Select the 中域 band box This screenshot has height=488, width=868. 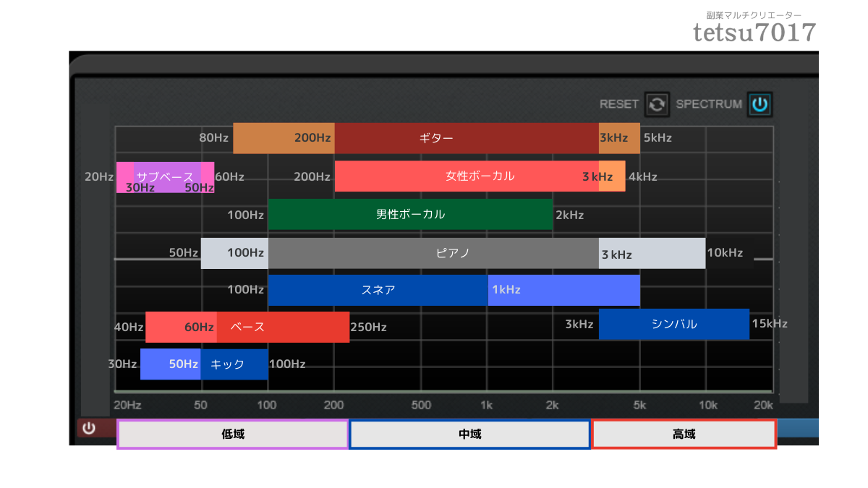(x=470, y=435)
